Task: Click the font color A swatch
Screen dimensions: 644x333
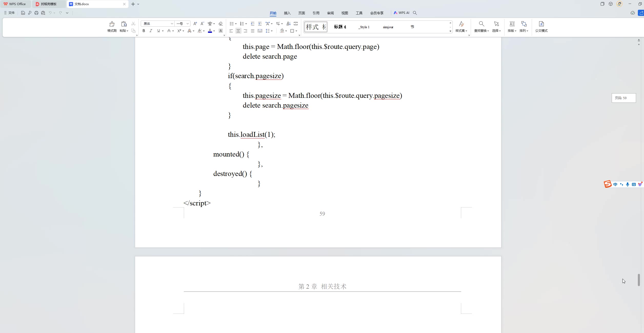Action: (210, 31)
